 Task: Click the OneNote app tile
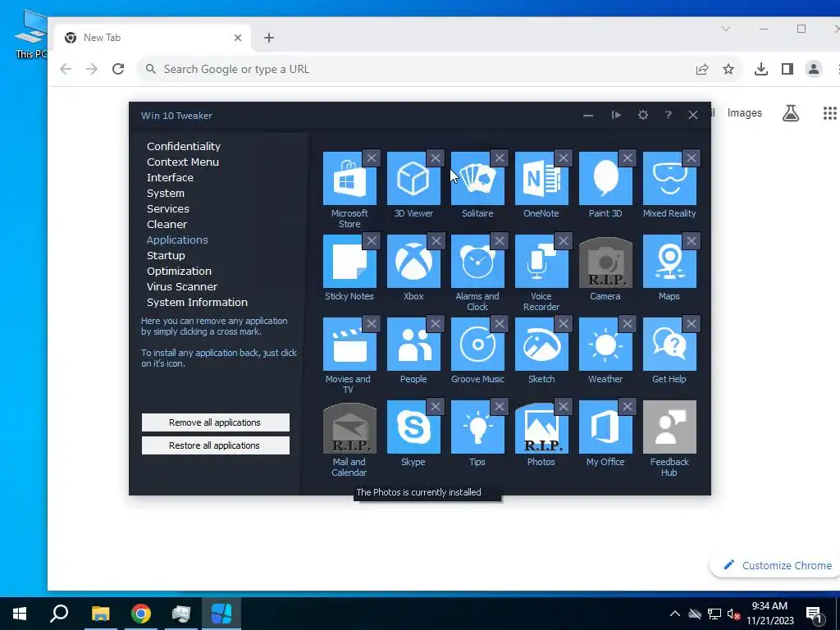click(541, 178)
